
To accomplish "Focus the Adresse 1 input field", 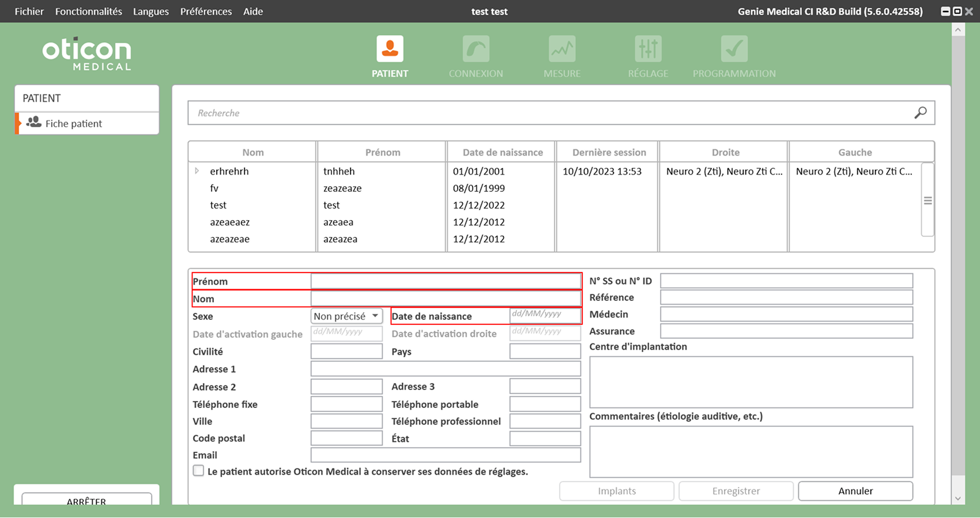I will tap(446, 369).
